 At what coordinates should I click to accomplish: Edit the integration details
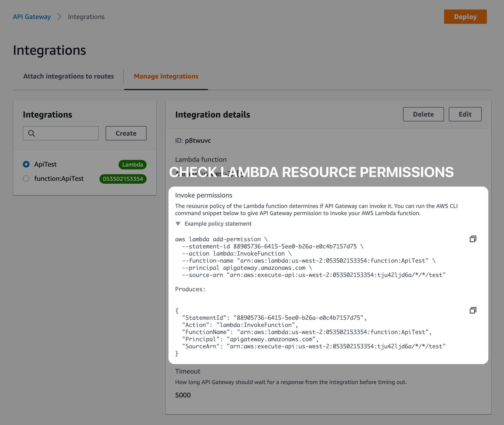465,114
